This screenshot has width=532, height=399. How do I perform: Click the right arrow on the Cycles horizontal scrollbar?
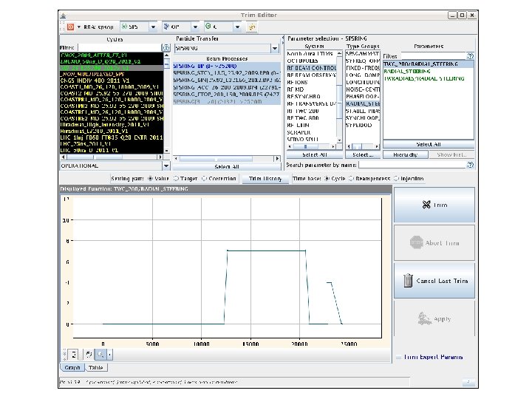click(x=160, y=157)
